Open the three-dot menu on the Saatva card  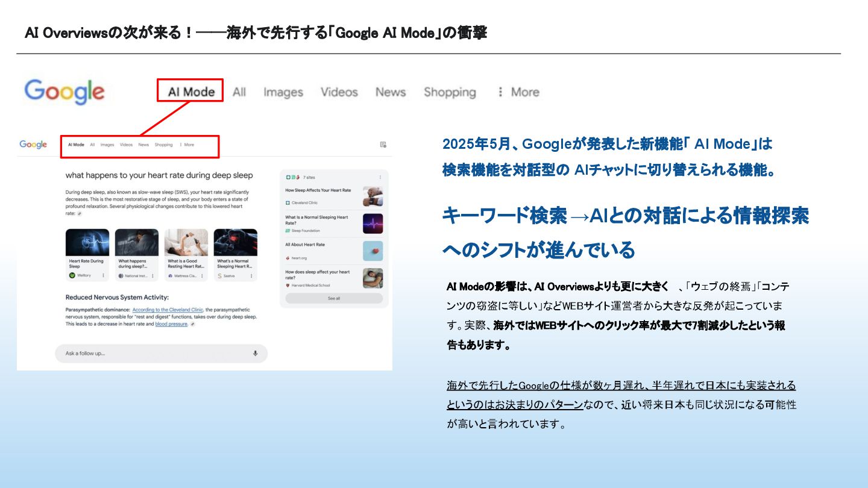pyautogui.click(x=251, y=276)
